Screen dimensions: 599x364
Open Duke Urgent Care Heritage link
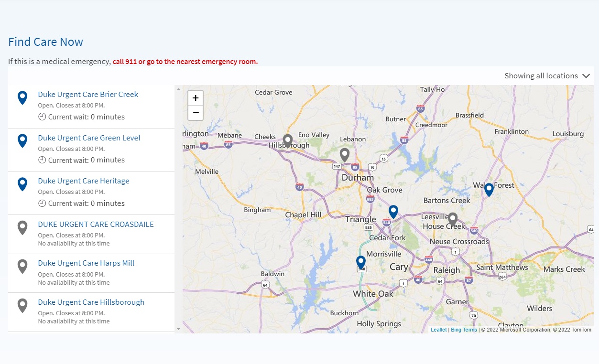click(x=83, y=181)
